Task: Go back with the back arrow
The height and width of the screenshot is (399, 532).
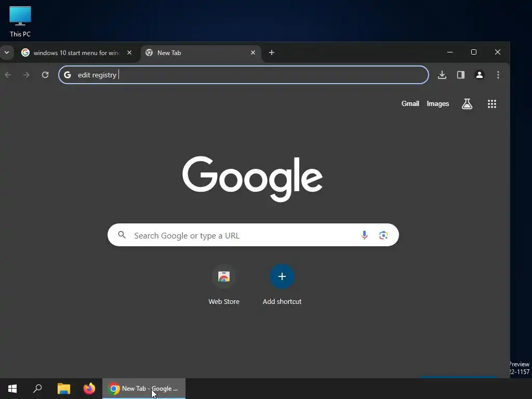Action: (8, 75)
